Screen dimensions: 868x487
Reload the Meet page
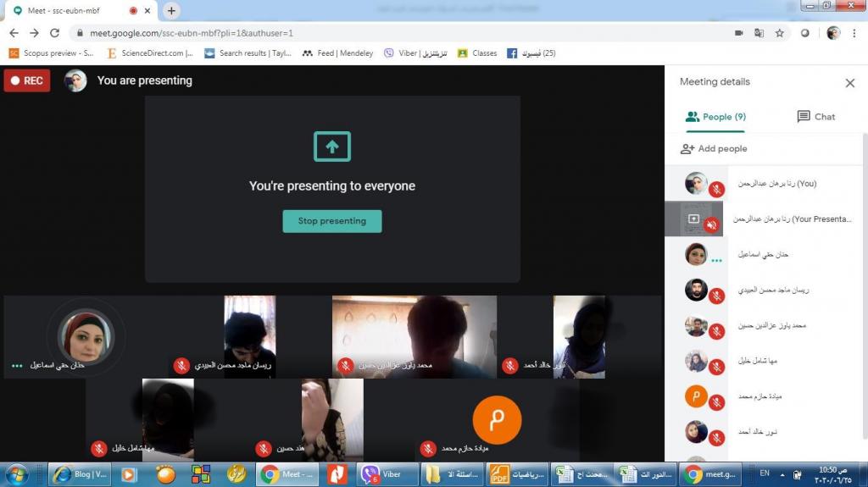55,33
